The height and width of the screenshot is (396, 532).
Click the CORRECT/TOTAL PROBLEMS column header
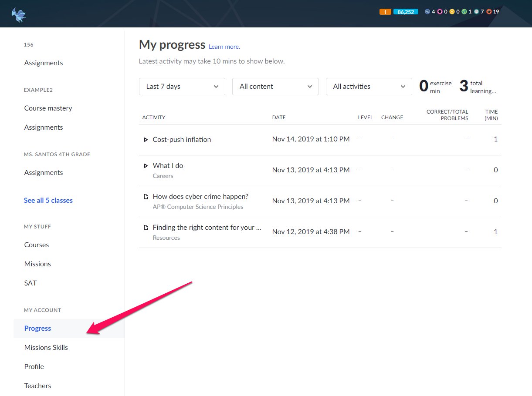pos(447,115)
